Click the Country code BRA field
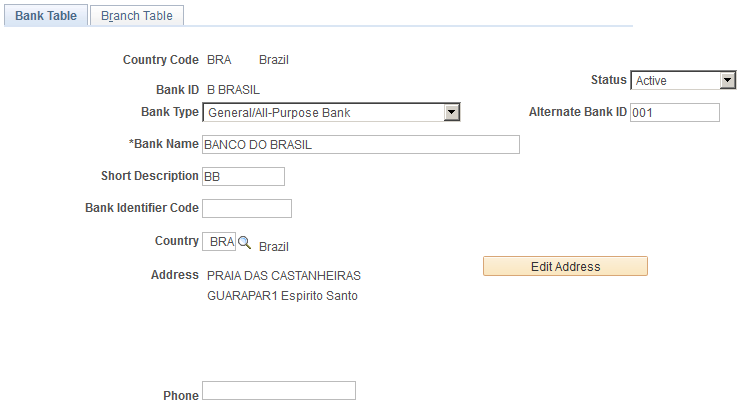 219,241
